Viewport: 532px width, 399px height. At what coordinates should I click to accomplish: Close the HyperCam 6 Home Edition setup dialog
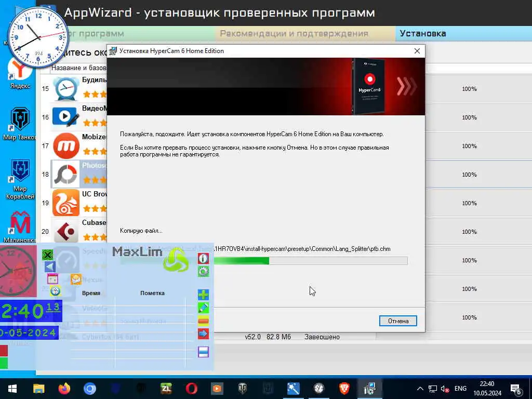417,51
